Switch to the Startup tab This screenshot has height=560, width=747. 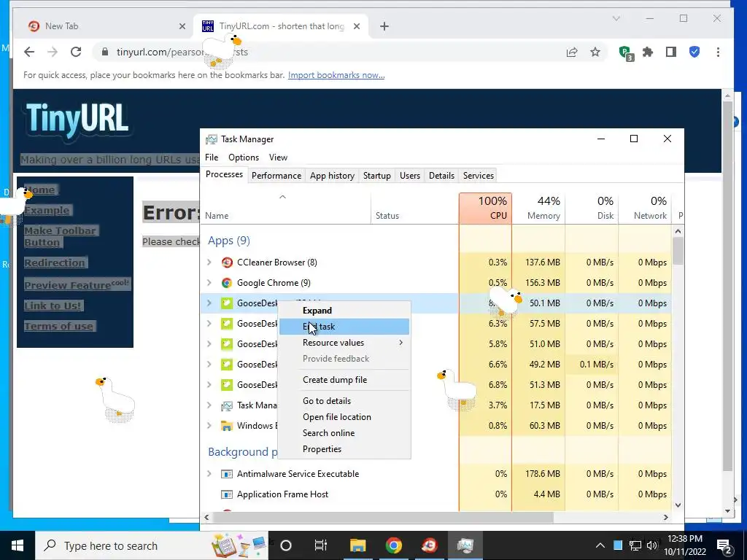[377, 176]
